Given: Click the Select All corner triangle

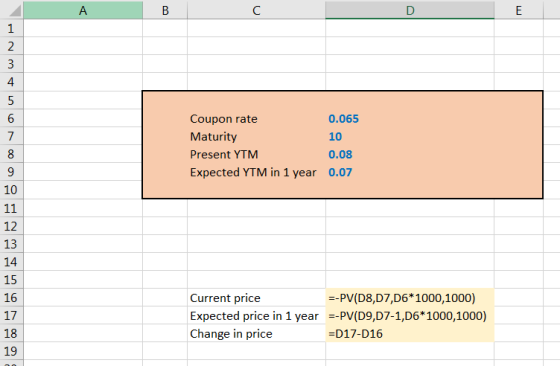Looking at the screenshot, I should coord(15,11).
